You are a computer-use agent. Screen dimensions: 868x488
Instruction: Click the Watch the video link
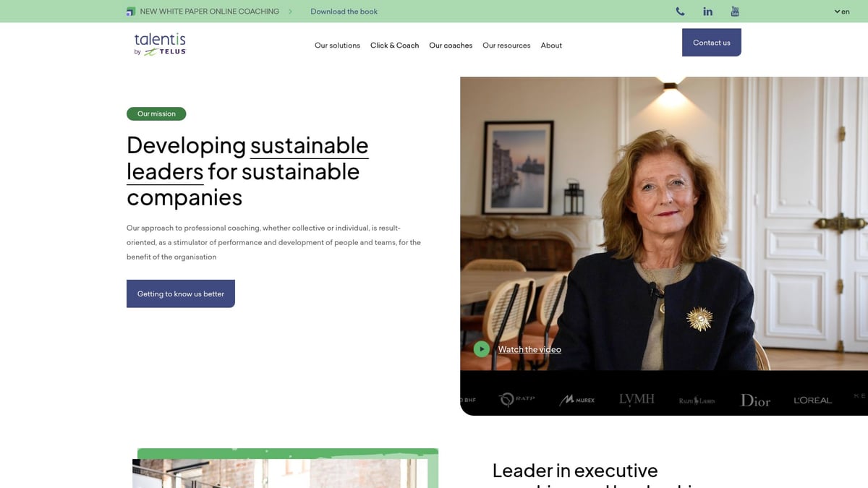click(529, 348)
